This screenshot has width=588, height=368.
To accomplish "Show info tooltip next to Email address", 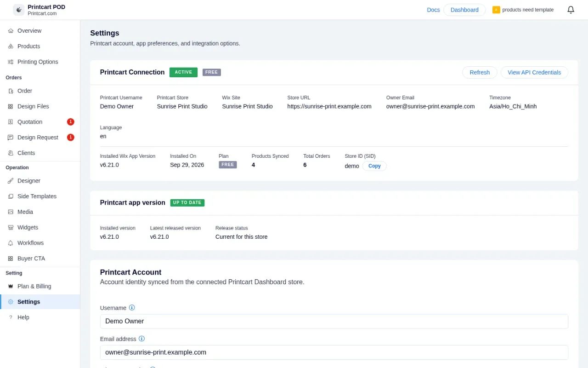I will tap(141, 339).
